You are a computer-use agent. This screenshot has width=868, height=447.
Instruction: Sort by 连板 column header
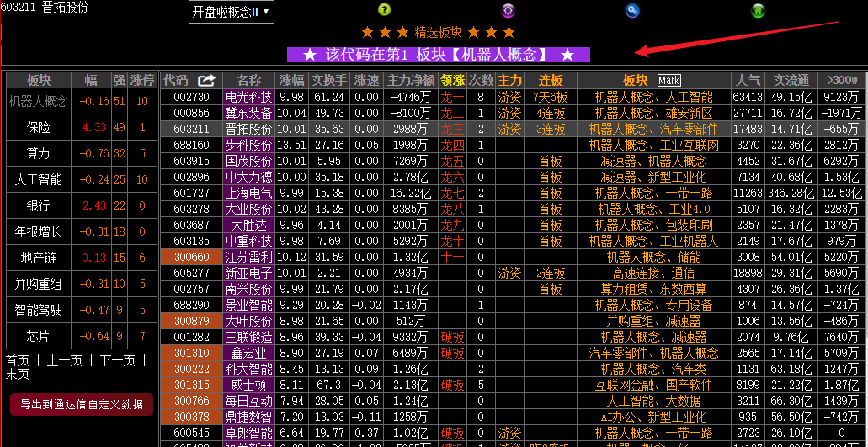pyautogui.click(x=551, y=80)
